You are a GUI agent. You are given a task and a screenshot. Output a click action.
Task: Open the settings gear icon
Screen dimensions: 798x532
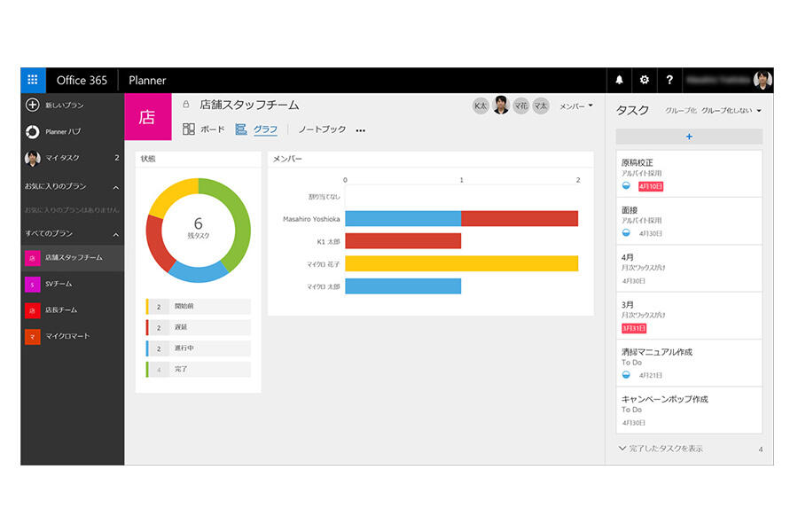pos(645,80)
